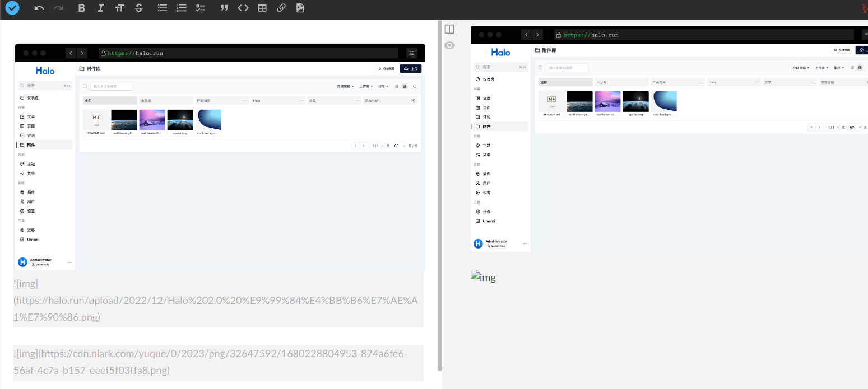868x389 pixels.
Task: Toggle bold formatting
Action: (82, 8)
